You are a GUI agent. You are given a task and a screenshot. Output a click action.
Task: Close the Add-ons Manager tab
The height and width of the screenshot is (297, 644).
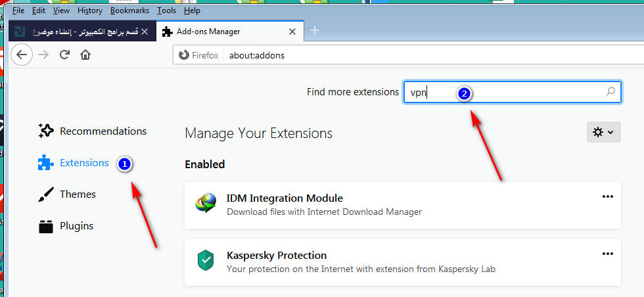pyautogui.click(x=292, y=32)
